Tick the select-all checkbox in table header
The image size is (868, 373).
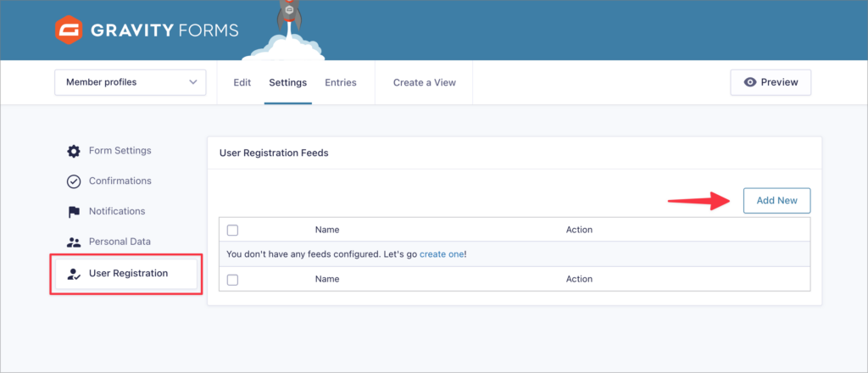coord(233,230)
